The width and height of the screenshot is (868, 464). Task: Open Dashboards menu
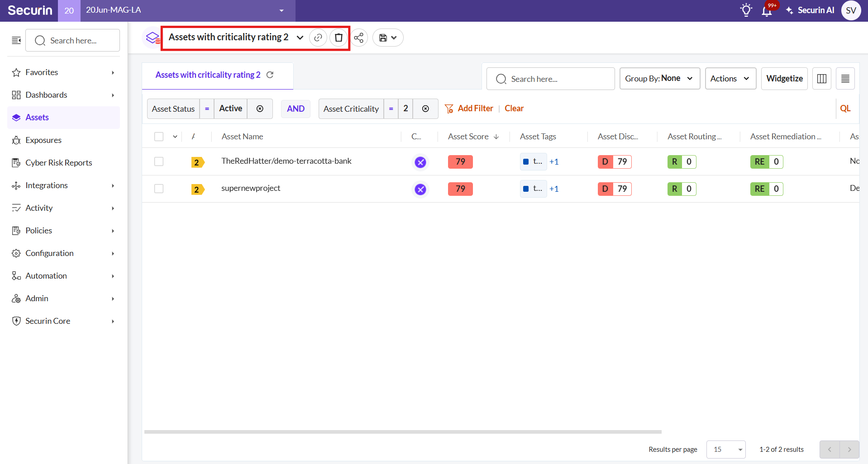[63, 95]
